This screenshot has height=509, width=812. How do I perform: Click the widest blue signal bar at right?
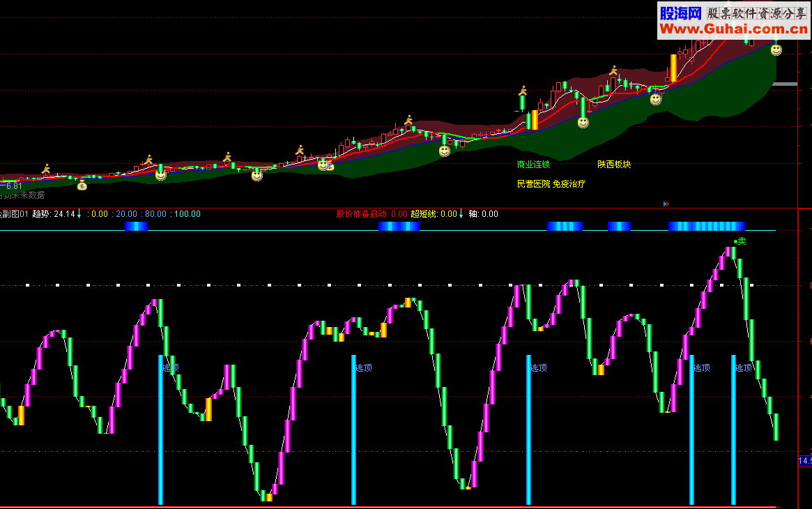(x=706, y=226)
